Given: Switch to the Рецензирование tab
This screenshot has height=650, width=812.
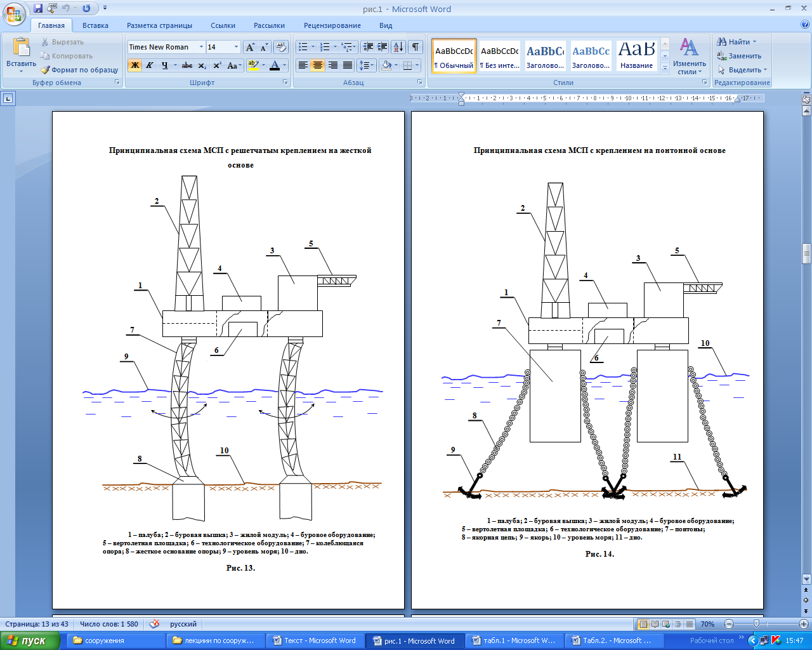Looking at the screenshot, I should pos(332,25).
